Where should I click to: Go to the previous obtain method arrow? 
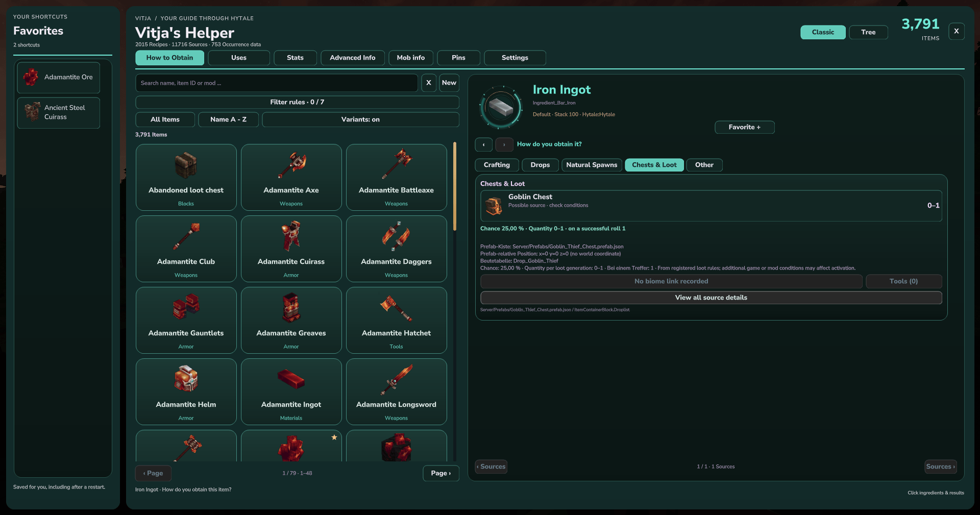point(483,144)
